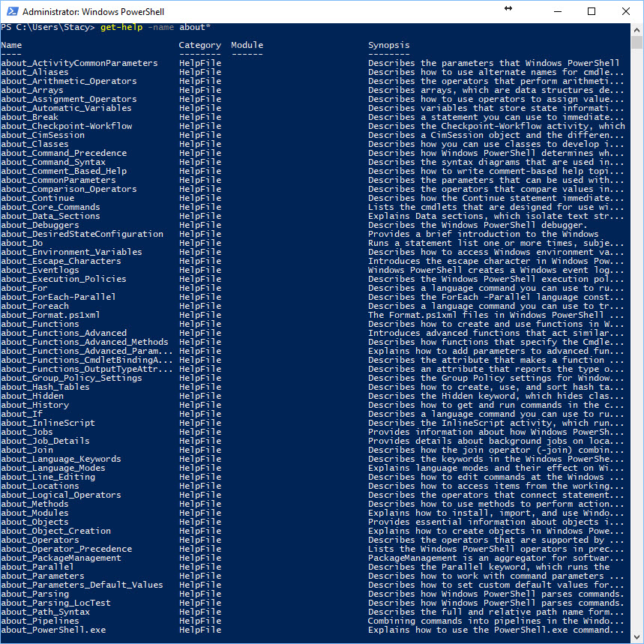The width and height of the screenshot is (644, 644).
Task: Click the scrollbar down arrow
Action: [x=637, y=636]
